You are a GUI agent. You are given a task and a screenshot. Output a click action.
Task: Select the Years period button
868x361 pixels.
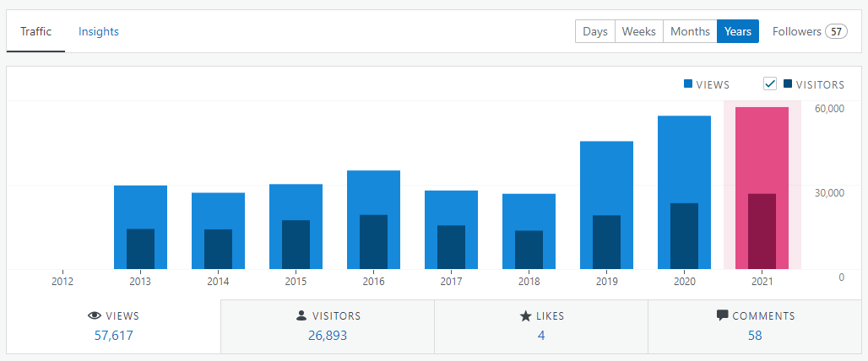point(738,31)
